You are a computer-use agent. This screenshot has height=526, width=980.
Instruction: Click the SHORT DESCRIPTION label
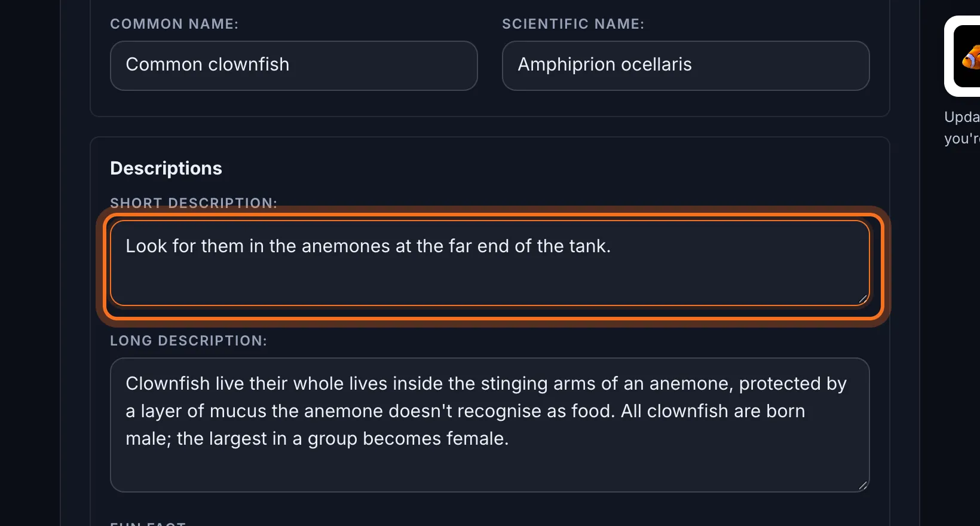(194, 203)
